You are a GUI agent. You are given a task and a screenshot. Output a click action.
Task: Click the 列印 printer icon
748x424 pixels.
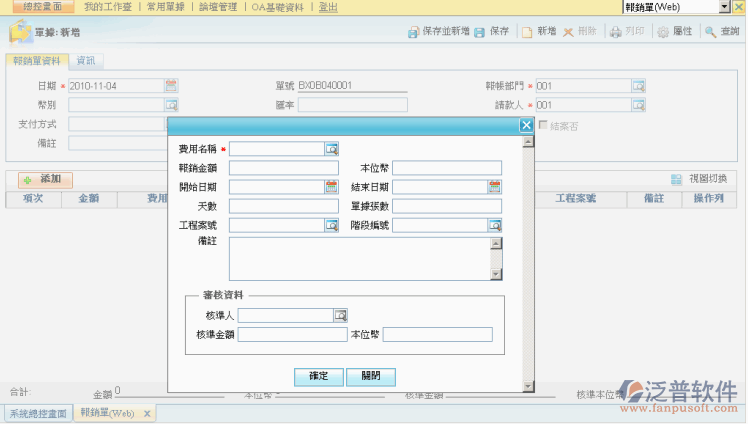click(616, 32)
